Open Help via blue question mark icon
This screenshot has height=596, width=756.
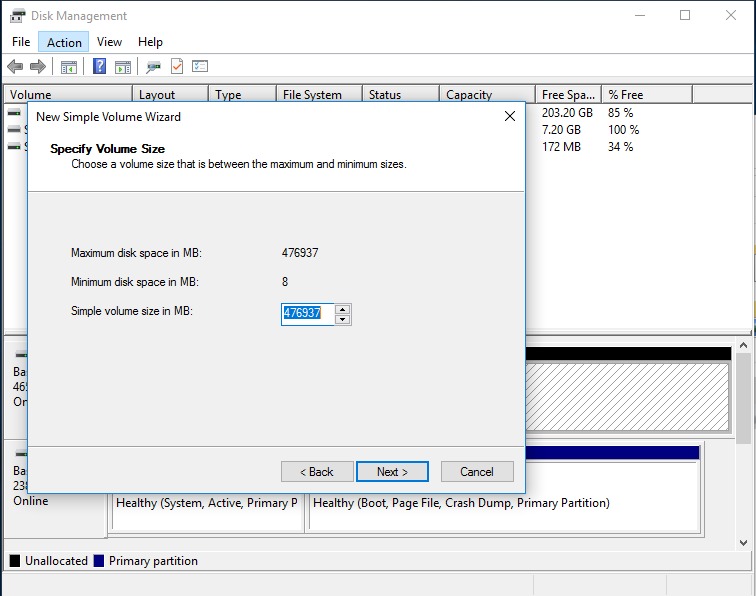pyautogui.click(x=99, y=67)
